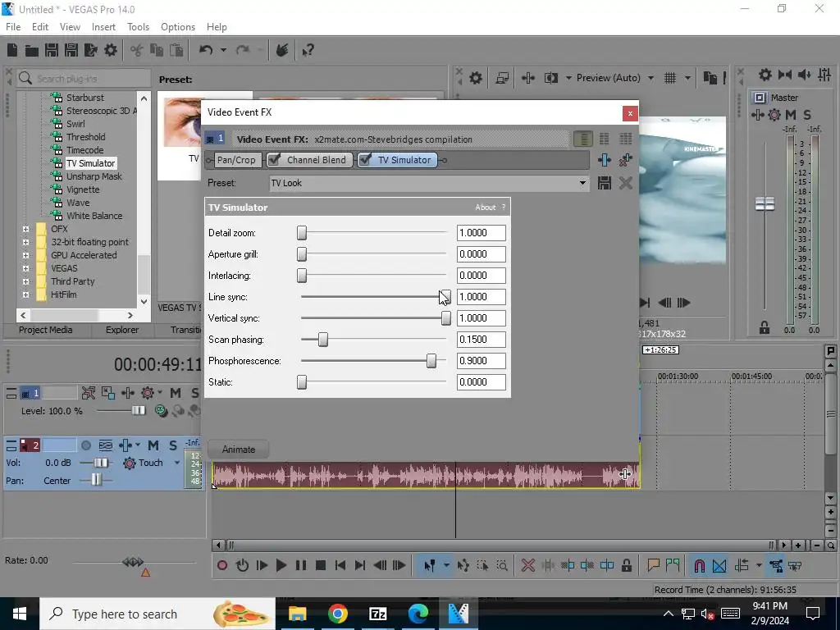Click the Animate button
Screen dimensions: 840x630
[x=239, y=450]
